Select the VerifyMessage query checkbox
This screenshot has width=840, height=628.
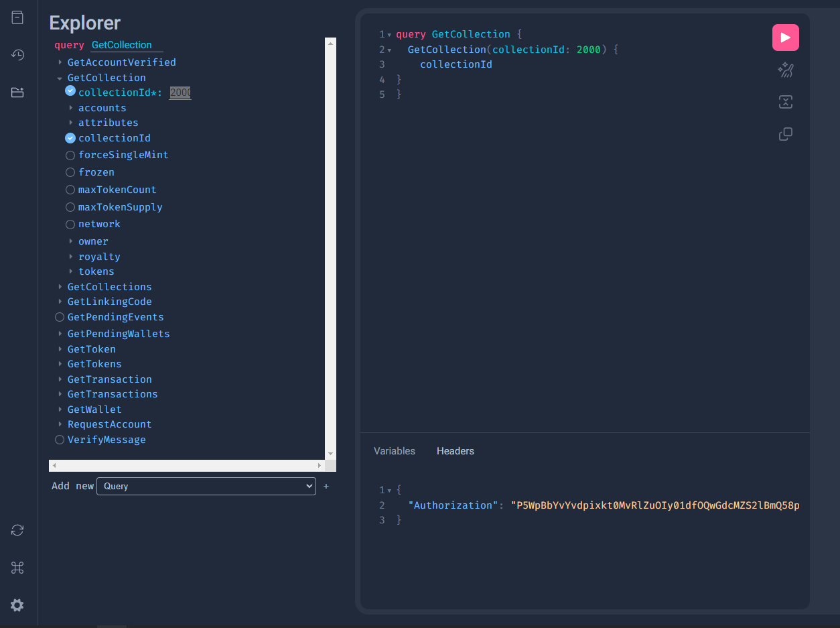(60, 440)
